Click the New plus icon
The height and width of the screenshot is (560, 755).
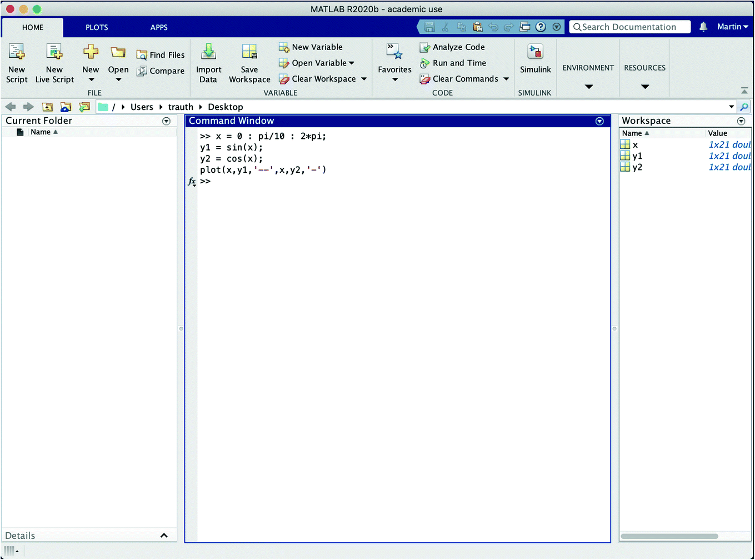coord(91,52)
